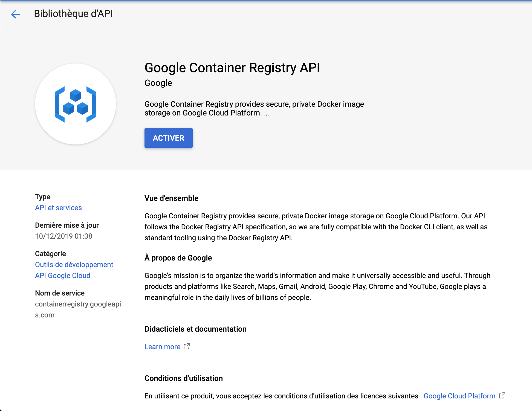Click the last update date 10/12/2019
The image size is (532, 411).
pos(63,236)
